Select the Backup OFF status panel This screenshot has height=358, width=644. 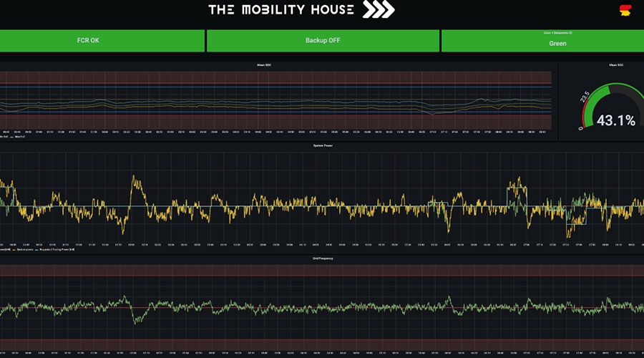(x=323, y=40)
